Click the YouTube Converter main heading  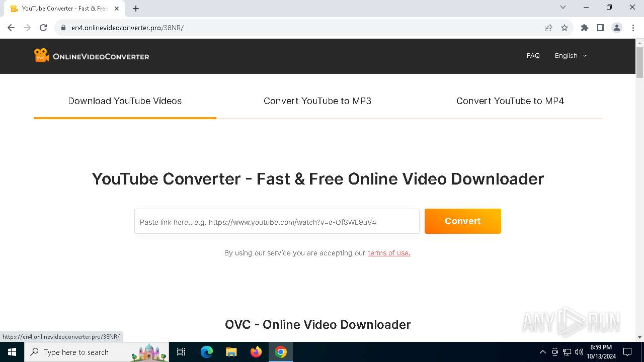click(x=318, y=179)
